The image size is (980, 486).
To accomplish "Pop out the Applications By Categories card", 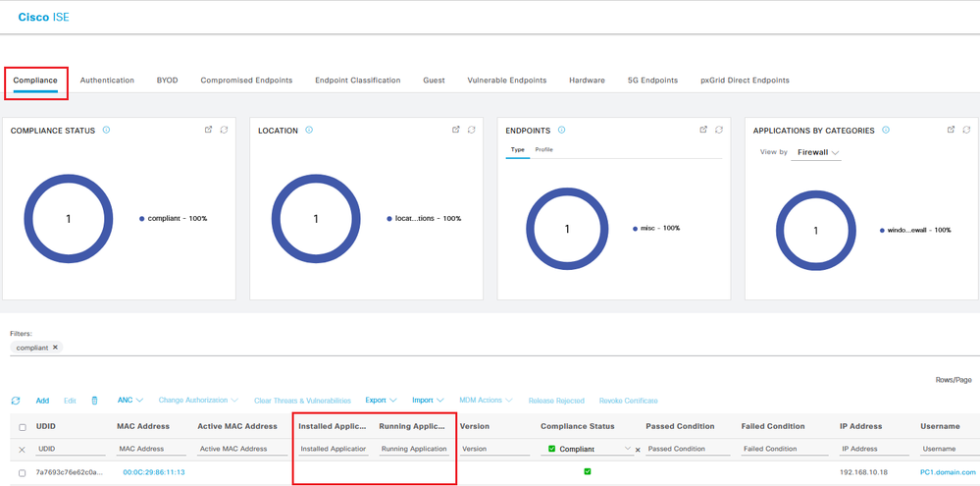I will pos(952,130).
